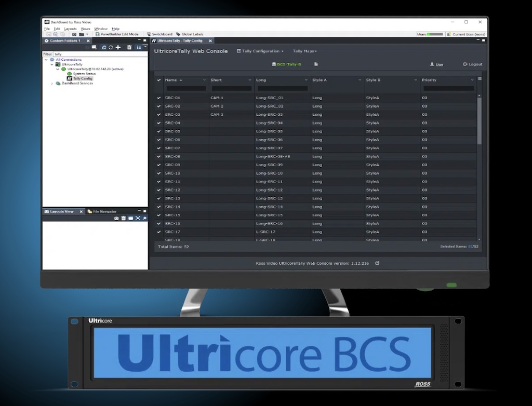Click the User link
The height and width of the screenshot is (406, 532).
436,64
